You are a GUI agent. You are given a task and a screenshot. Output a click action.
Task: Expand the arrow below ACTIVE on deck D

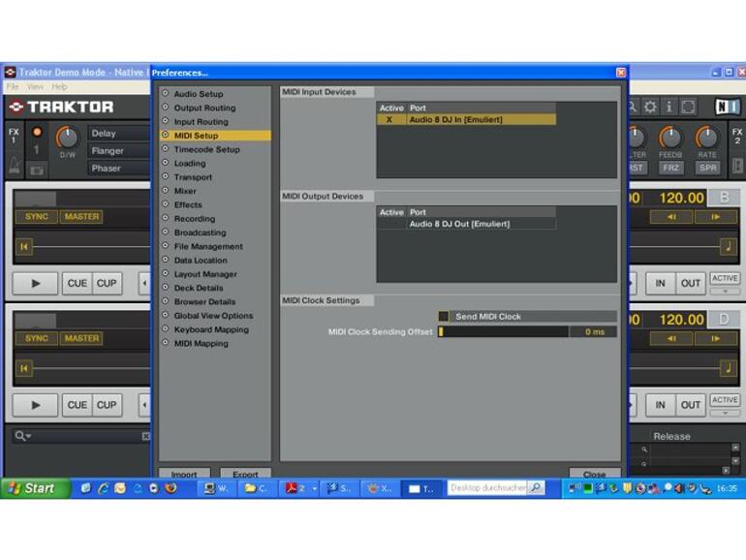click(725, 413)
